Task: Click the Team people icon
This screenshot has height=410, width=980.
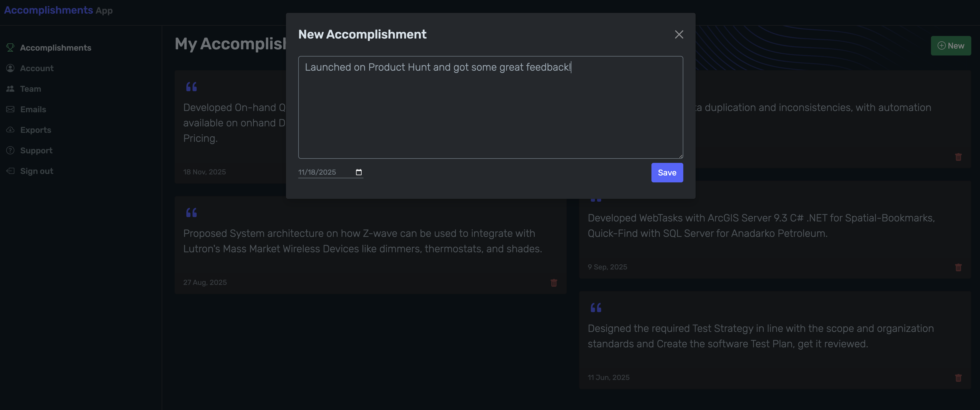Action: (10, 88)
